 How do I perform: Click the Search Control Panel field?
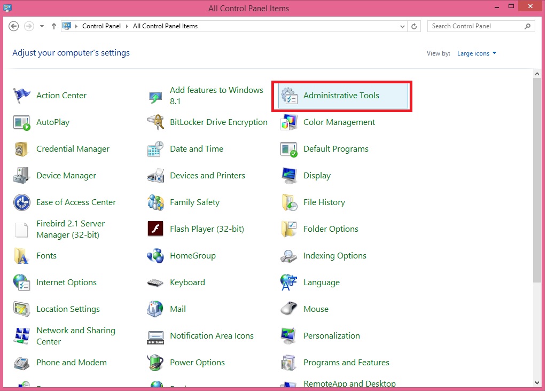coord(475,26)
